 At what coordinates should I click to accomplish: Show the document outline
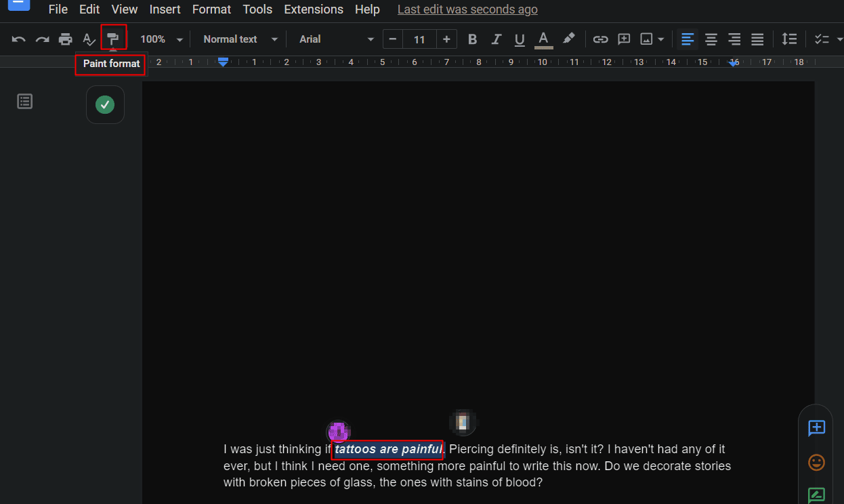pyautogui.click(x=25, y=102)
